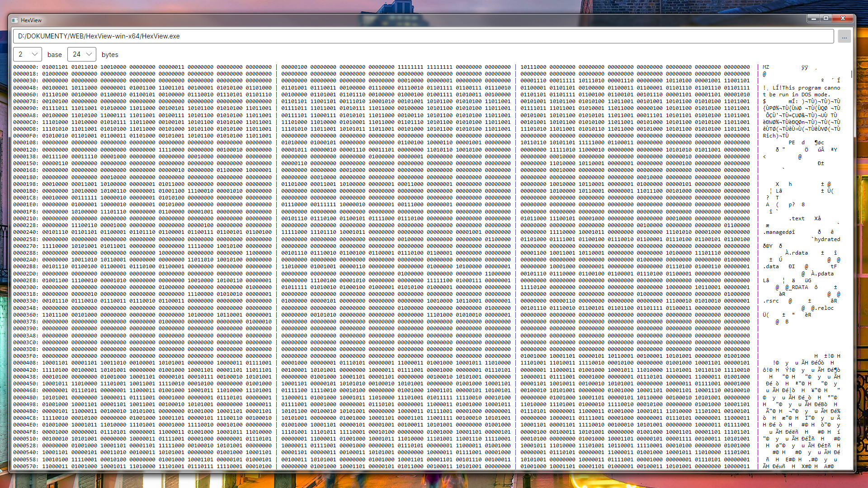Click offset 0000570 at the bottom row
868x488 pixels.
click(x=26, y=466)
